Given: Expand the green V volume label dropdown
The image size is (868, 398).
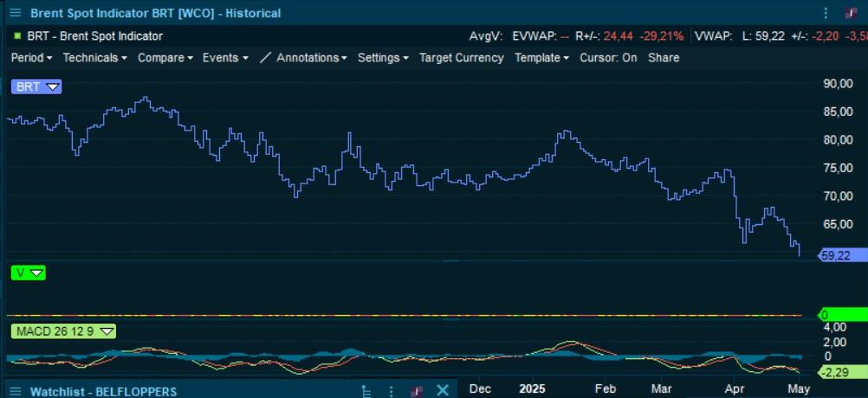Looking at the screenshot, I should click(x=37, y=273).
